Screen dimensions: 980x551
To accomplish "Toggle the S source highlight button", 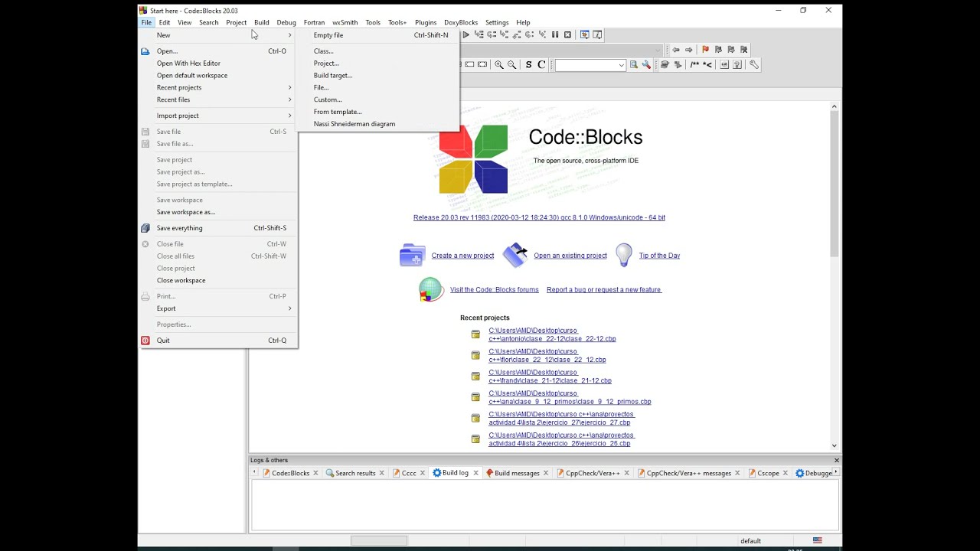I will coord(528,65).
